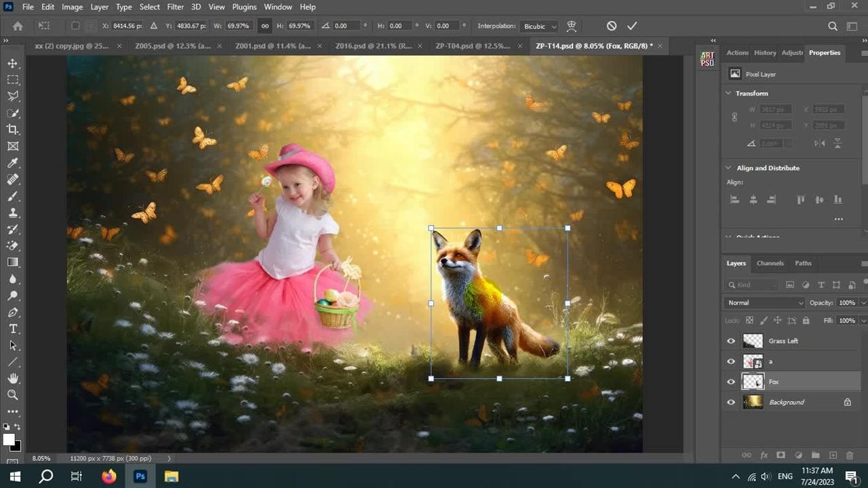Switch to the Channels tab
This screenshot has width=868, height=488.
(770, 263)
